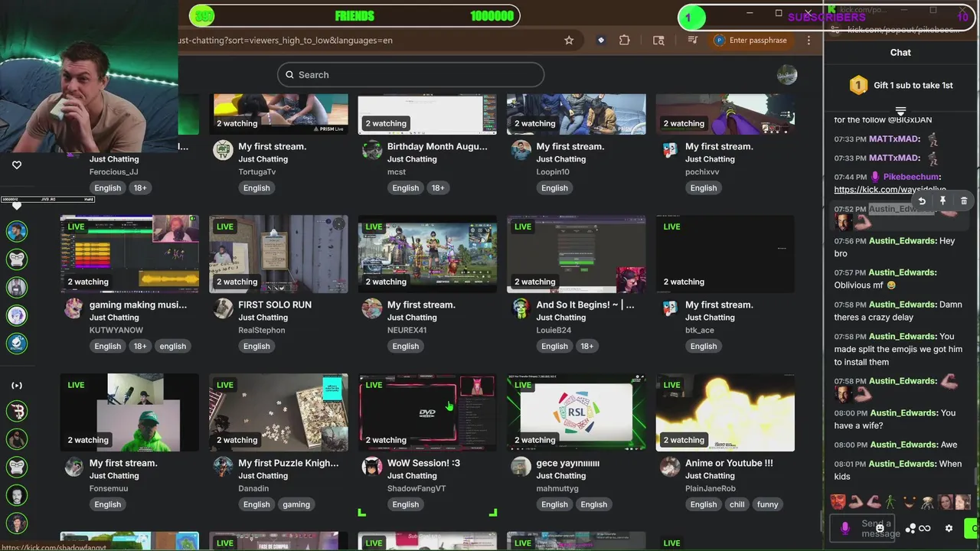Click the chat panel scrollbar
Screen dimensions: 980x551
click(x=977, y=474)
